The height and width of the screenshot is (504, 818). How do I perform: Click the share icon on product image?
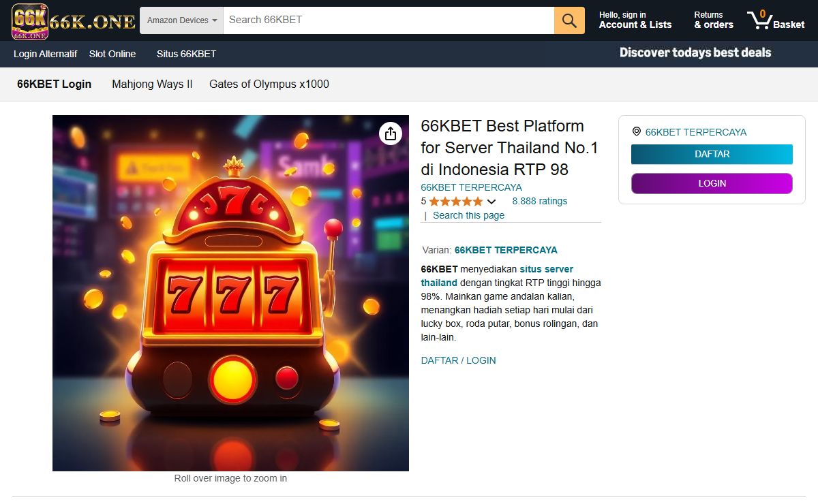click(x=390, y=133)
